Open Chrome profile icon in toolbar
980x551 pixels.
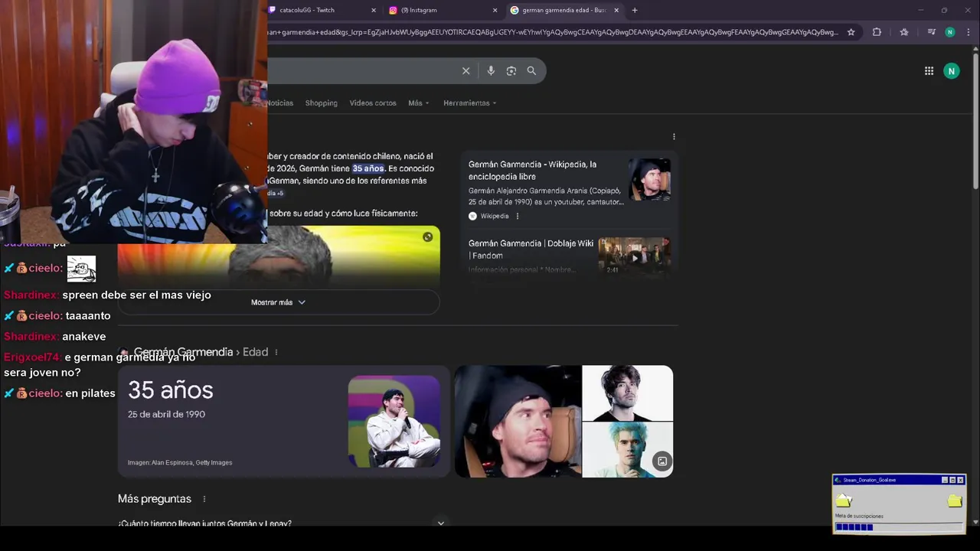pyautogui.click(x=950, y=32)
